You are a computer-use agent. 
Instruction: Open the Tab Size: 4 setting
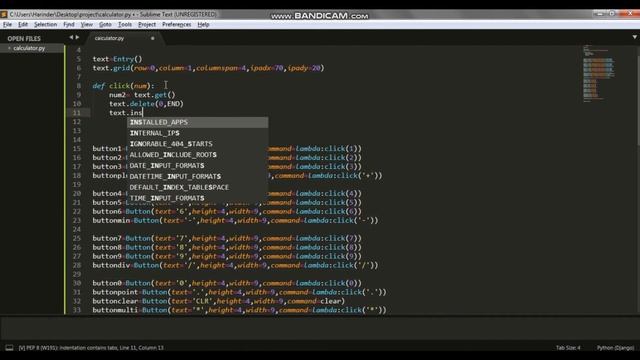(x=568, y=348)
